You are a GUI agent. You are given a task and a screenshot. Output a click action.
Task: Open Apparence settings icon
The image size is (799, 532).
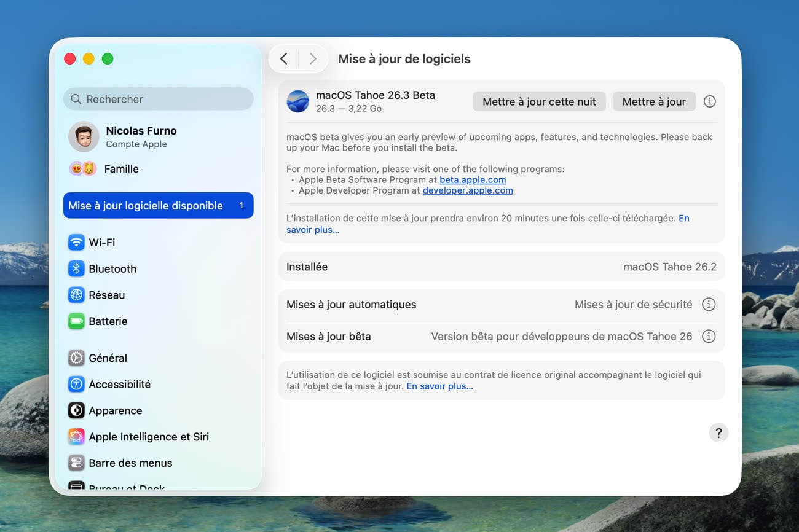76,410
